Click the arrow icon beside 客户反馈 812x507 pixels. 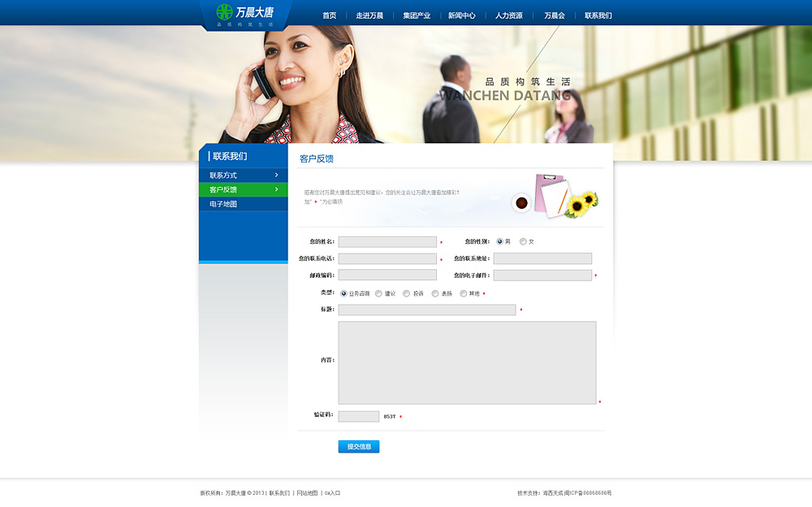point(276,189)
